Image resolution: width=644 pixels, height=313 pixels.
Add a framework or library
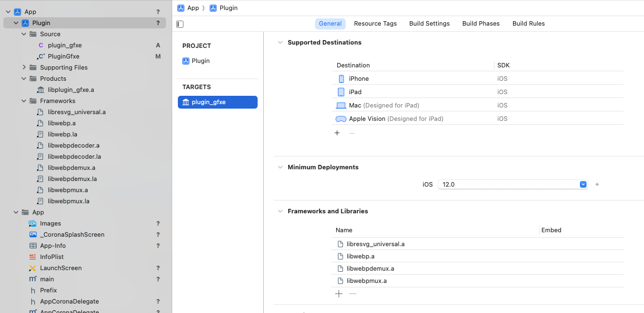[339, 294]
